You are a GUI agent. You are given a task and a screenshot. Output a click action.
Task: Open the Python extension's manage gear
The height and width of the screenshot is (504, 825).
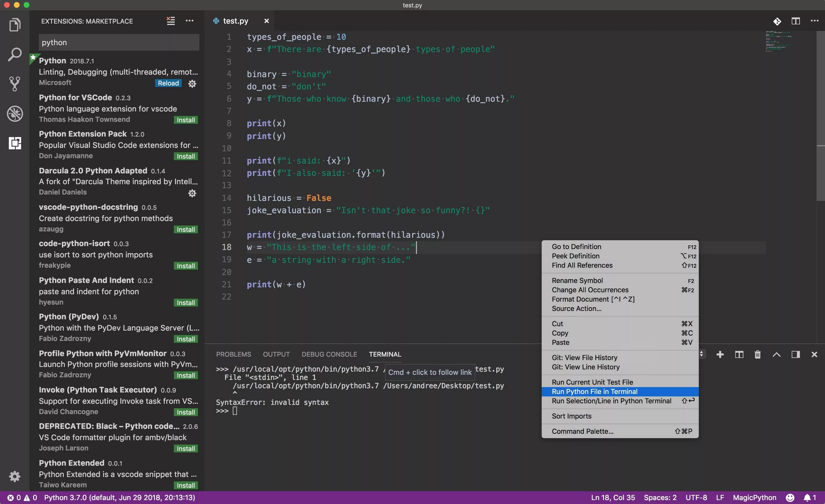192,83
